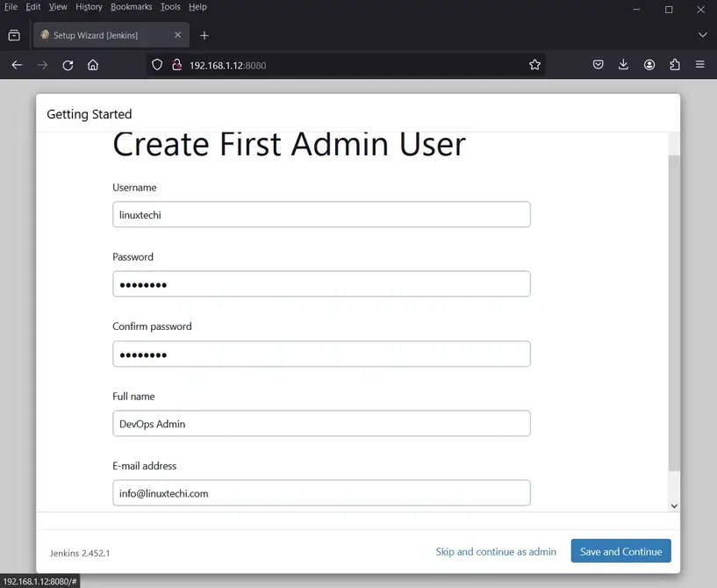Image resolution: width=717 pixels, height=588 pixels.
Task: Open the Bookmarks menu
Action: [131, 7]
